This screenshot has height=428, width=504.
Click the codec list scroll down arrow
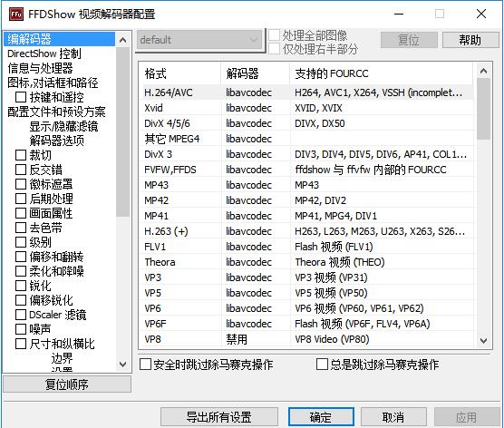483,341
